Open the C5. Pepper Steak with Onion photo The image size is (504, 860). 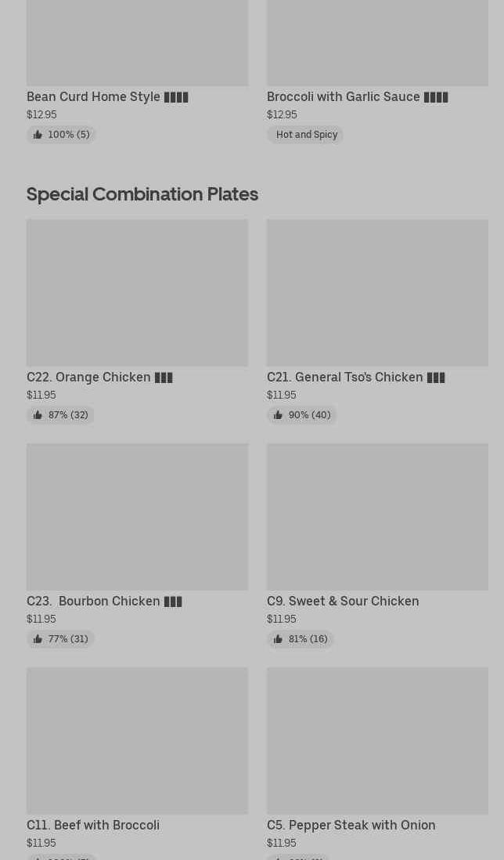[377, 740]
